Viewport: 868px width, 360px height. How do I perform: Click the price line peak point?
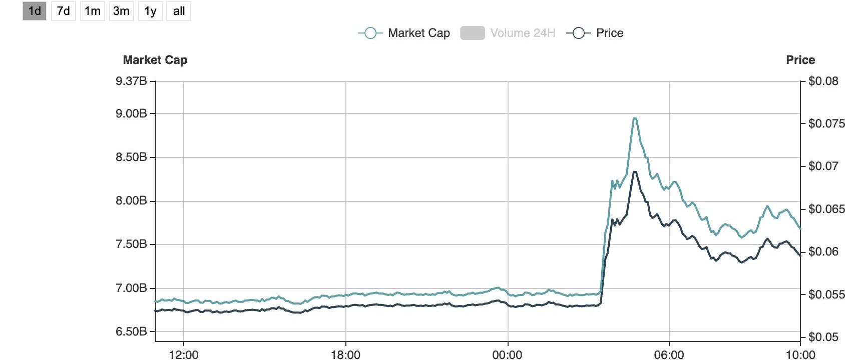[634, 172]
